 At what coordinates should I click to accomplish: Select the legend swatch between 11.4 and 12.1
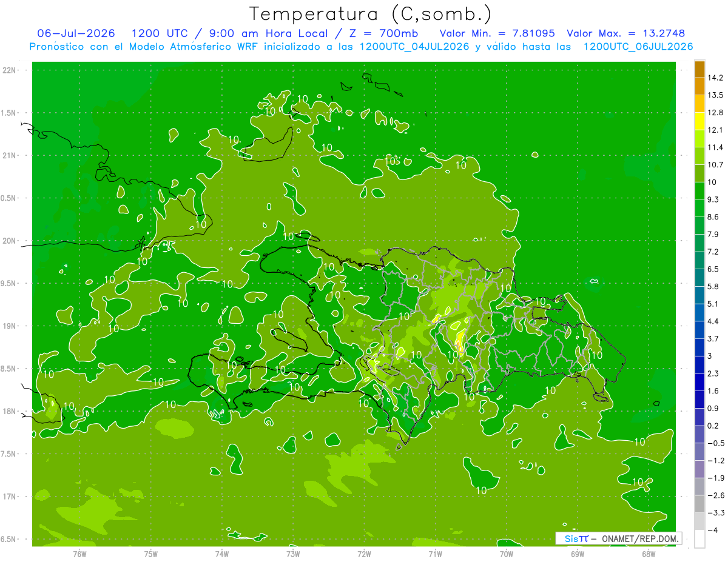point(699,138)
